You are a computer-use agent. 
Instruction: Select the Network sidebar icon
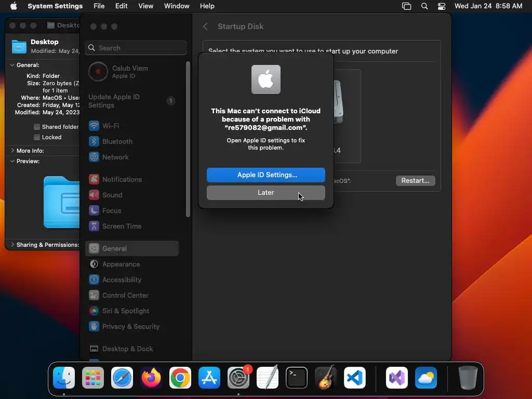(94, 157)
